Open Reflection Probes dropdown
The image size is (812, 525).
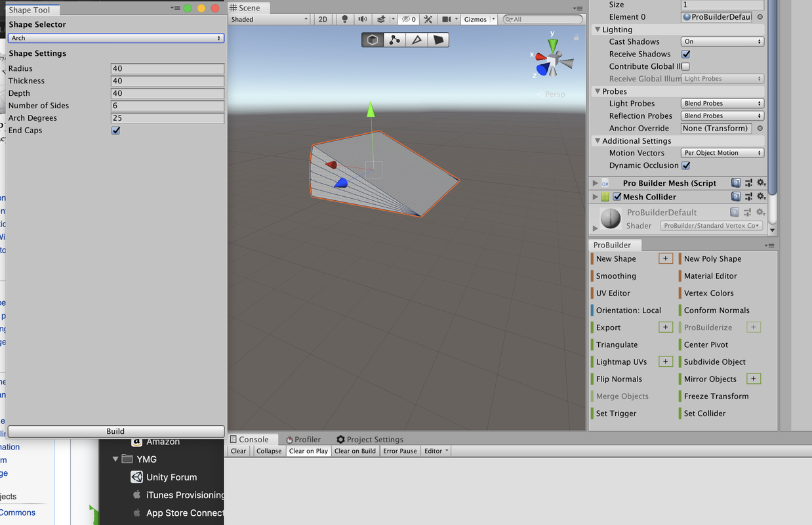pos(723,115)
